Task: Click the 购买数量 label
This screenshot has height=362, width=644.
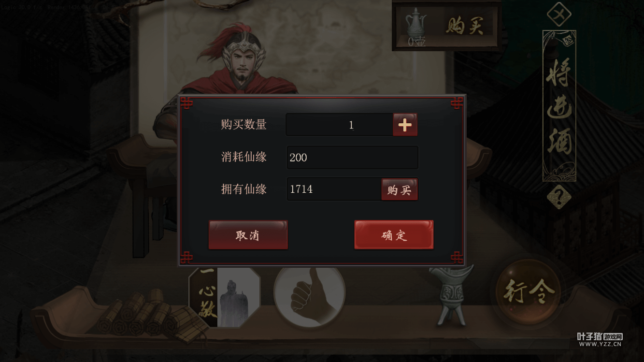Action: [x=244, y=125]
